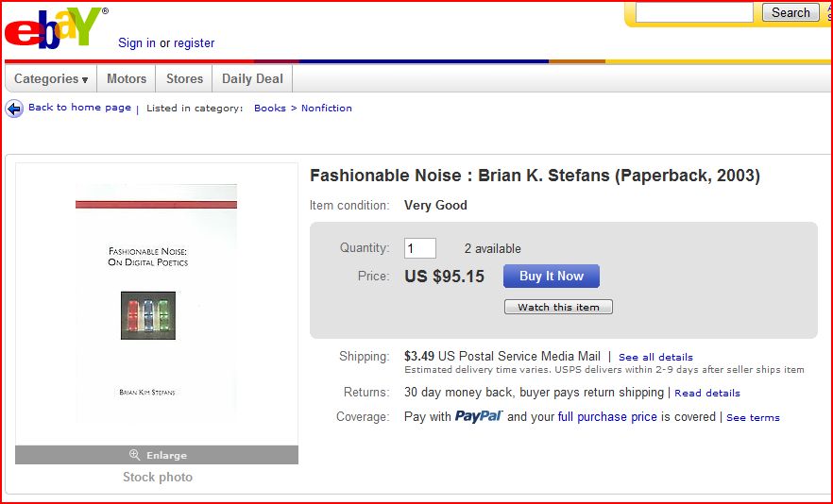Focus the search text field

point(694,13)
